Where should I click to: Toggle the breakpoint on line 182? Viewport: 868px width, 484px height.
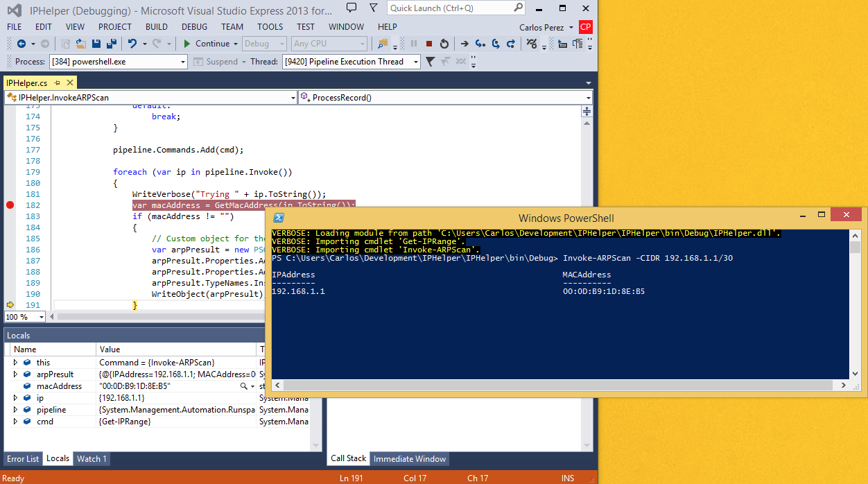10,205
